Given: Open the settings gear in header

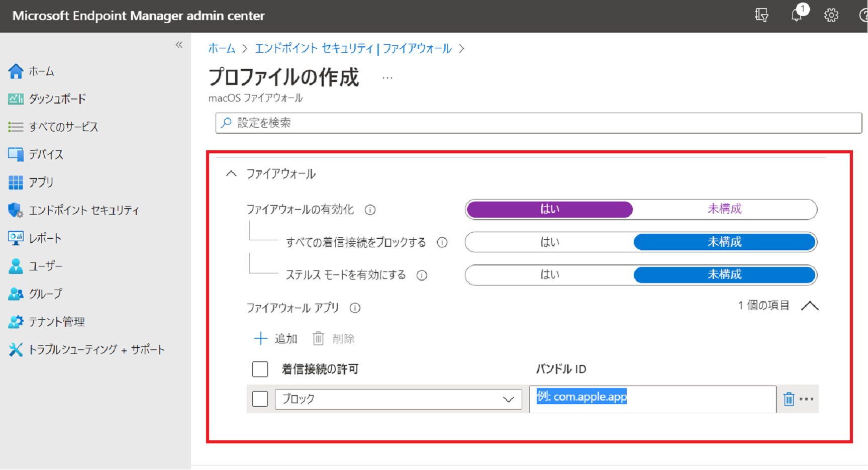Looking at the screenshot, I should [831, 15].
